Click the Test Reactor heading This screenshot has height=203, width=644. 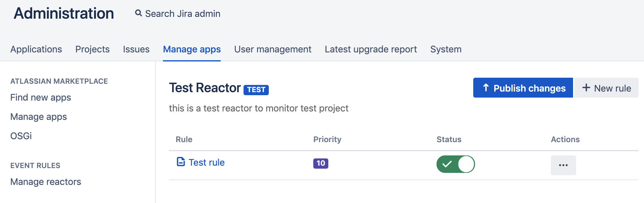click(205, 88)
